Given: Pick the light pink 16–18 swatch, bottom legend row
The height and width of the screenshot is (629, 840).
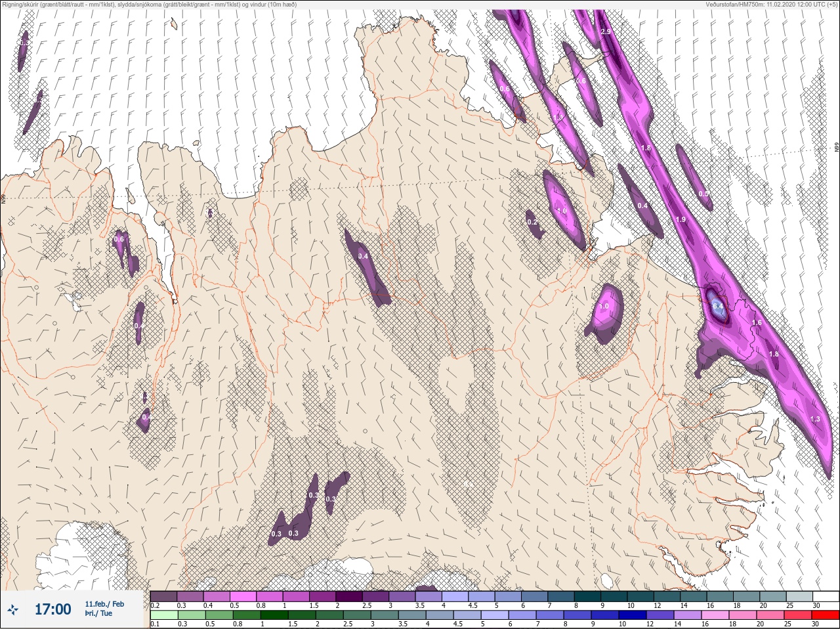Looking at the screenshot, I should tap(717, 615).
